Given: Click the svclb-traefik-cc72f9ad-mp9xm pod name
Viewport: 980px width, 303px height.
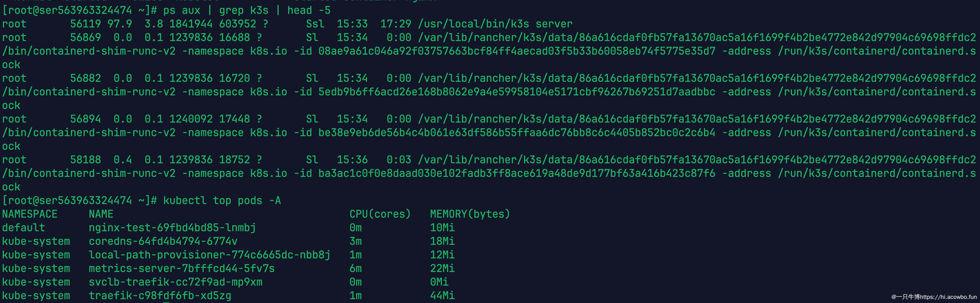Looking at the screenshot, I should [175, 282].
